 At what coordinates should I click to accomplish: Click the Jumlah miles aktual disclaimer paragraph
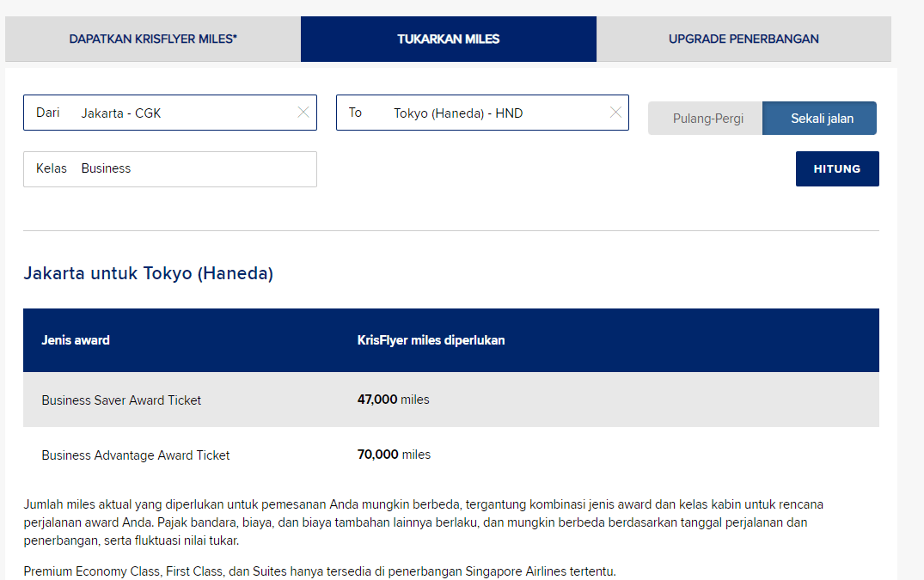[423, 522]
